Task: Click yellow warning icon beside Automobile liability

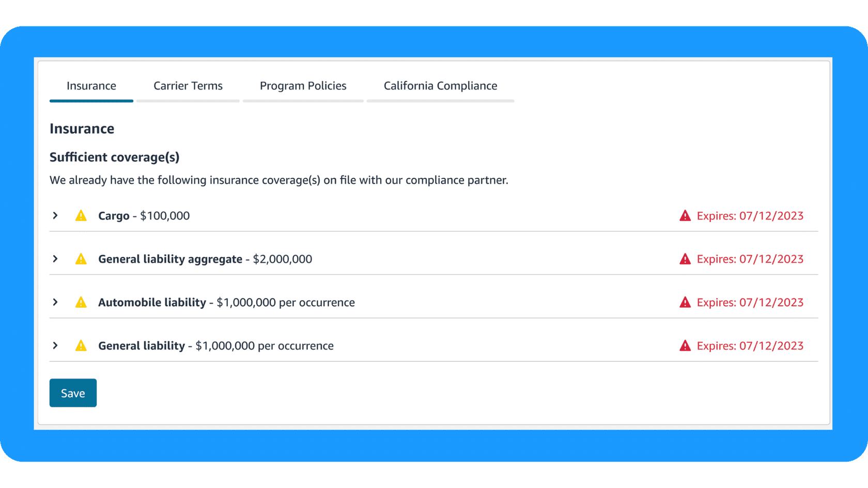Action: [81, 303]
